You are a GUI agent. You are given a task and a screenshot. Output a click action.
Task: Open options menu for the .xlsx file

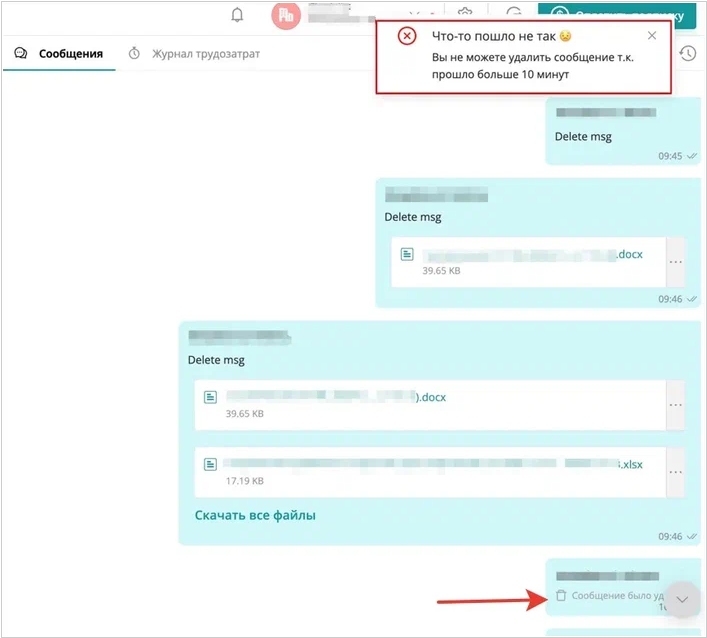(x=675, y=472)
